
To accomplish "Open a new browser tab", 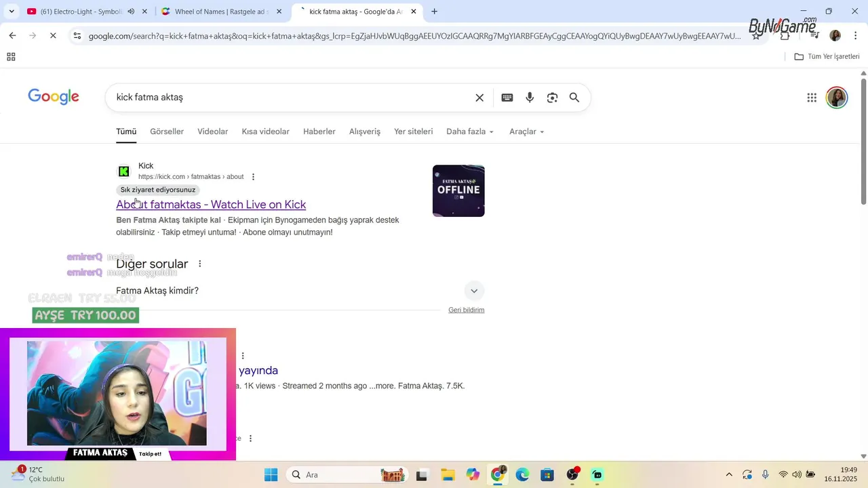I will click(434, 12).
